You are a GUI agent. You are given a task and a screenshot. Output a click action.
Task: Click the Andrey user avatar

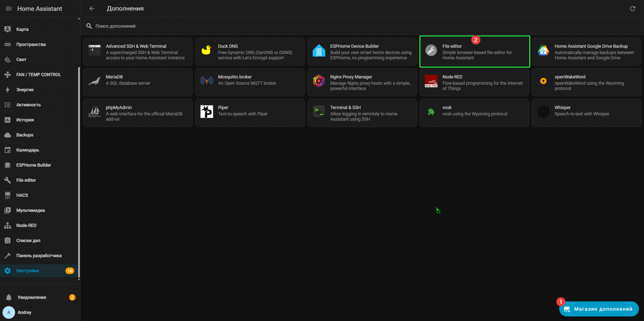[x=9, y=312]
